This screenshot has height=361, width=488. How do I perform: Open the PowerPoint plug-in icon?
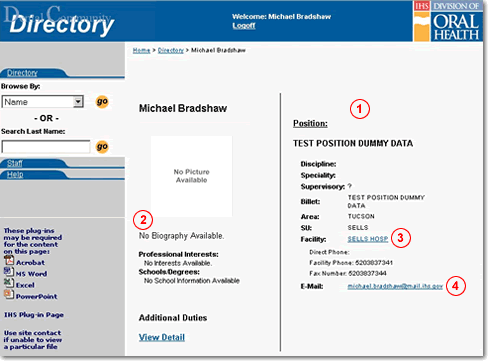pyautogui.click(x=9, y=294)
